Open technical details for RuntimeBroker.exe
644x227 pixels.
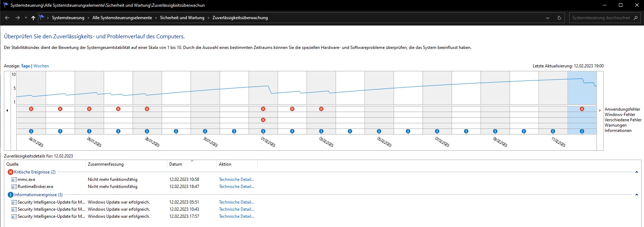(236, 187)
